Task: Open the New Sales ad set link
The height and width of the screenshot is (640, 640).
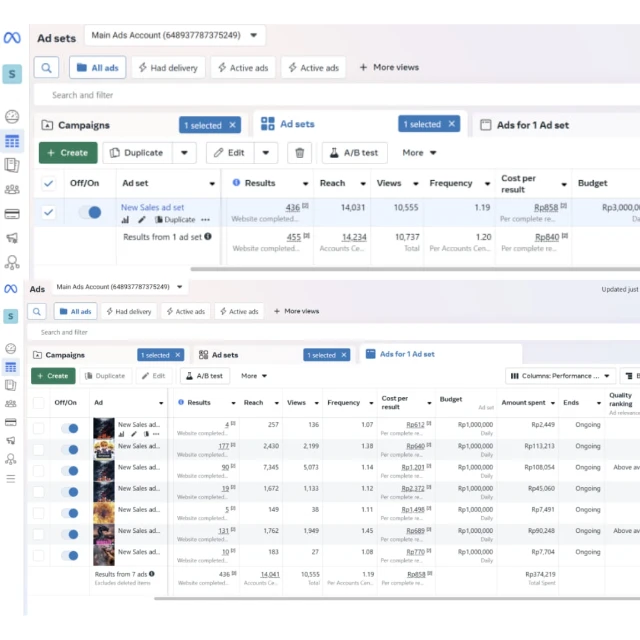Action: (152, 207)
